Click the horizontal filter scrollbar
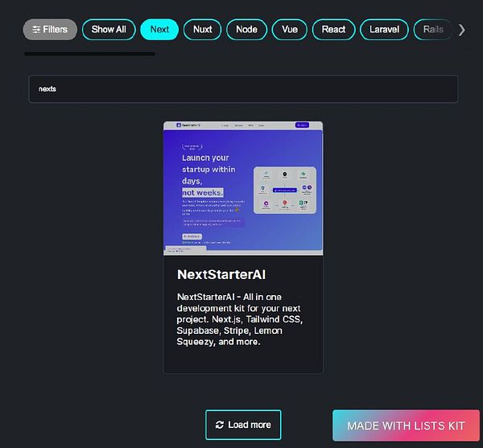 [89, 54]
